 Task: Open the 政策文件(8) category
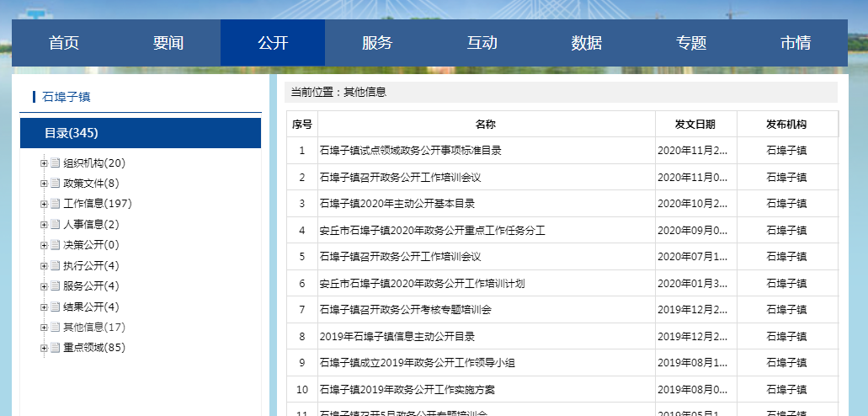[x=91, y=184]
